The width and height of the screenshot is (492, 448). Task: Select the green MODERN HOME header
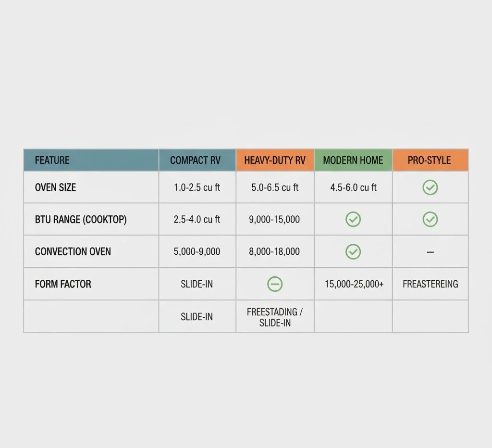pos(353,161)
